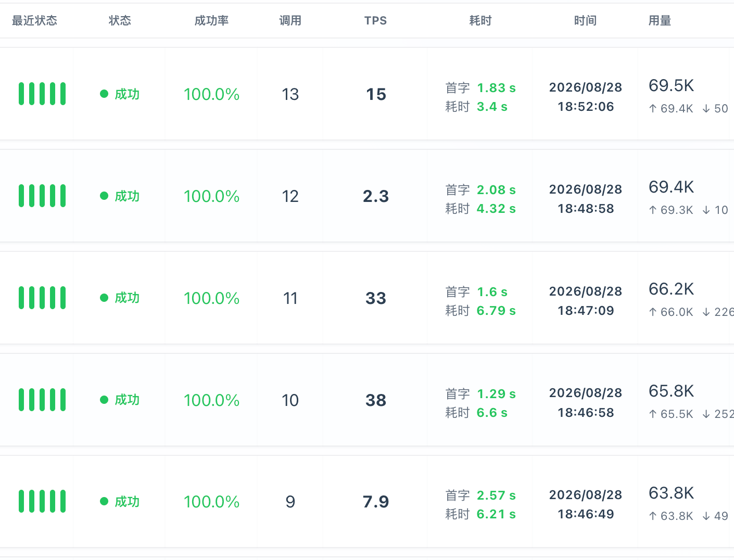
Task: Click the call count 9 cell
Action: coord(290,502)
